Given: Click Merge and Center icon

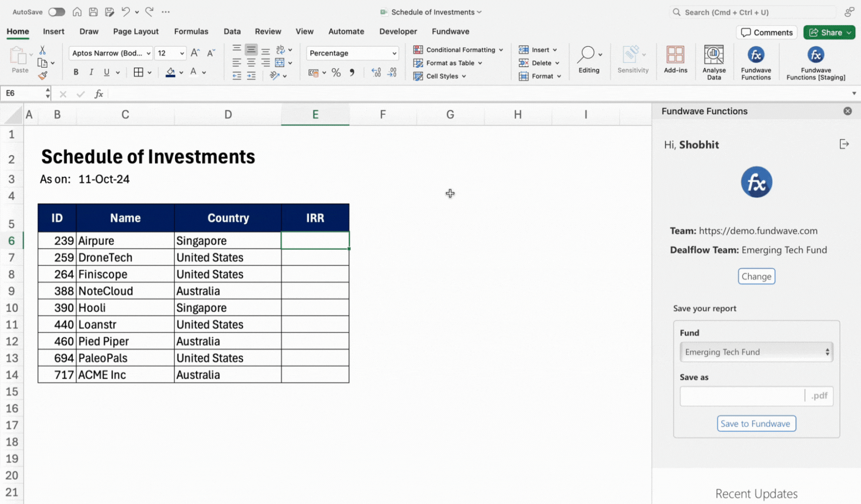Looking at the screenshot, I should click(x=280, y=63).
